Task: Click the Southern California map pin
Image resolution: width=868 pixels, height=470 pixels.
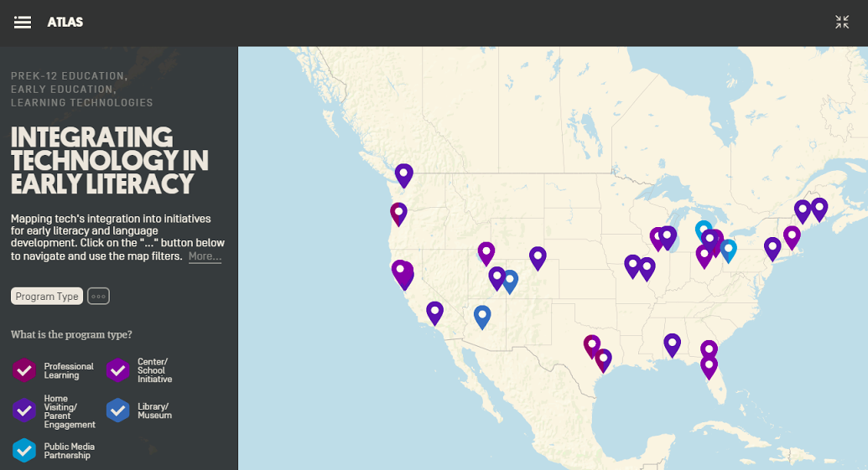Action: pyautogui.click(x=434, y=312)
